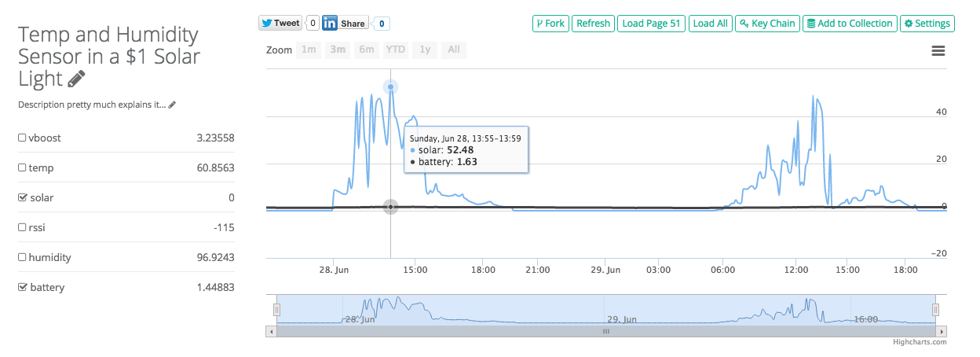
Task: Click the Tweet button
Action: pyautogui.click(x=280, y=23)
